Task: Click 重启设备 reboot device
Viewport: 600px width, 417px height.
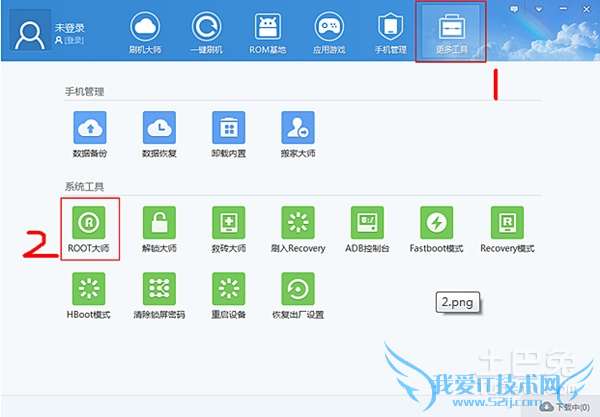Action: click(228, 296)
